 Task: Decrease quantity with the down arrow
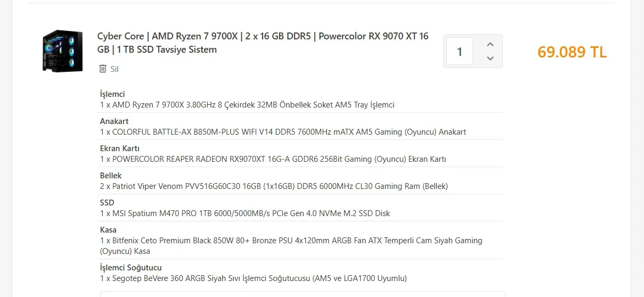[x=491, y=59]
